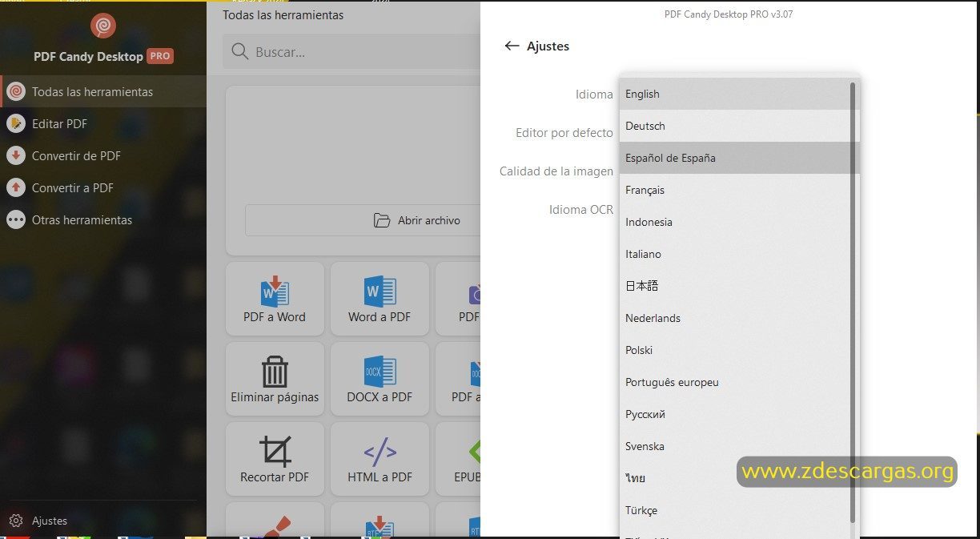980x539 pixels.
Task: Choose 日本語 in language list
Action: [x=733, y=286]
